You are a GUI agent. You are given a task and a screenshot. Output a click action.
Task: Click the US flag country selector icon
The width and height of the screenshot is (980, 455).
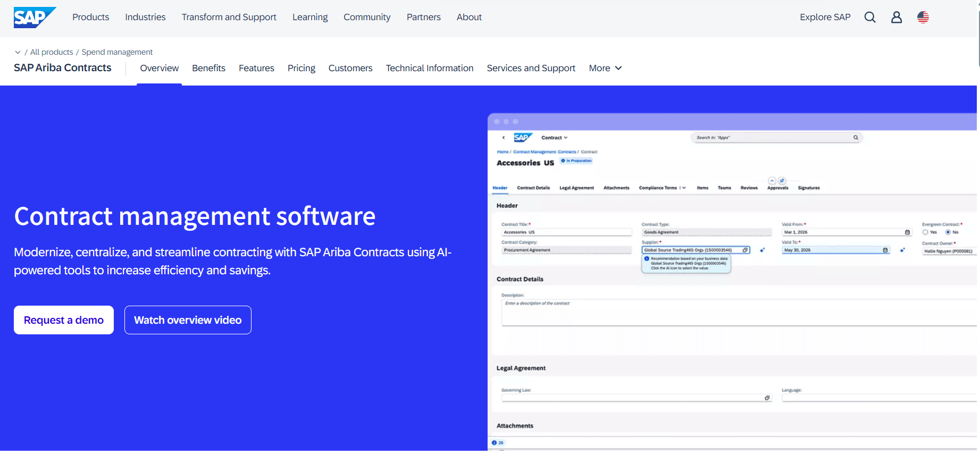pos(923,17)
